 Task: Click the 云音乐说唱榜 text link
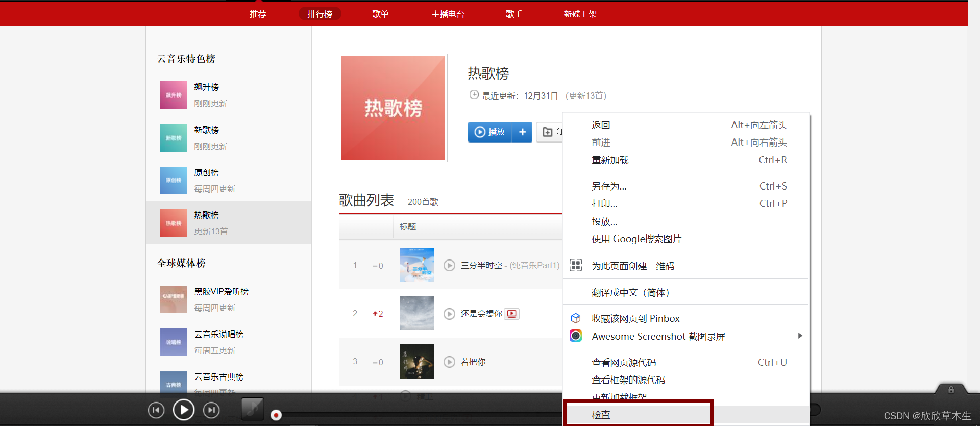(x=219, y=335)
